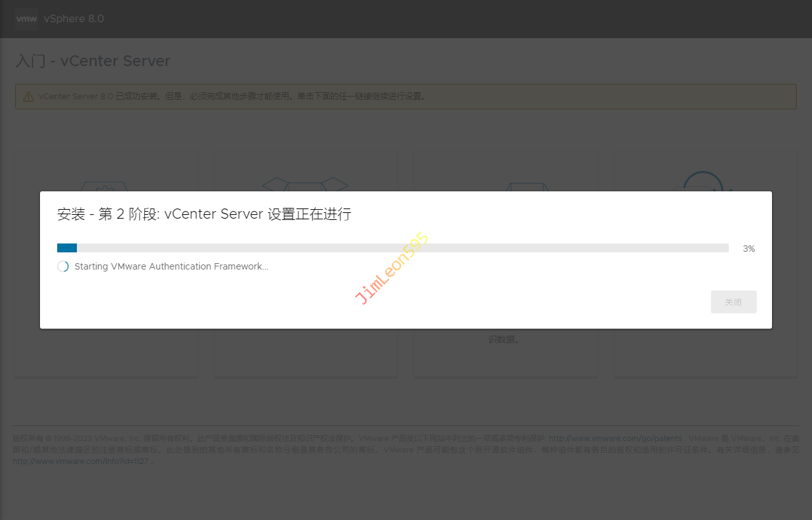
Task: Click the box icon on the third card
Action: tap(526, 187)
